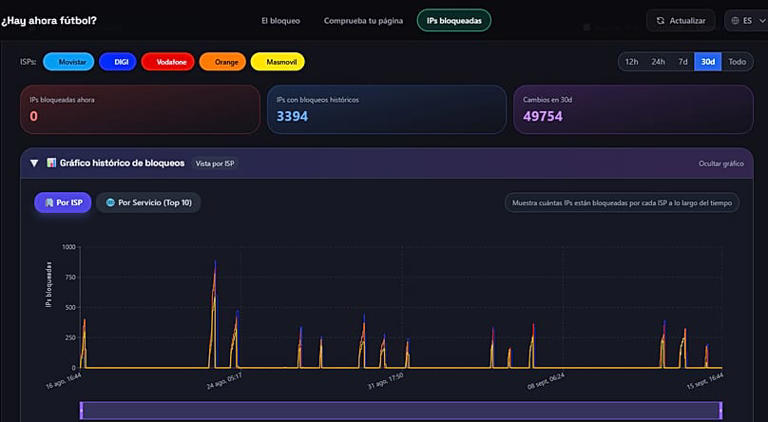This screenshot has width=768, height=422.
Task: Click the 24 ago. 05:17 axis label
Action: pyautogui.click(x=224, y=380)
